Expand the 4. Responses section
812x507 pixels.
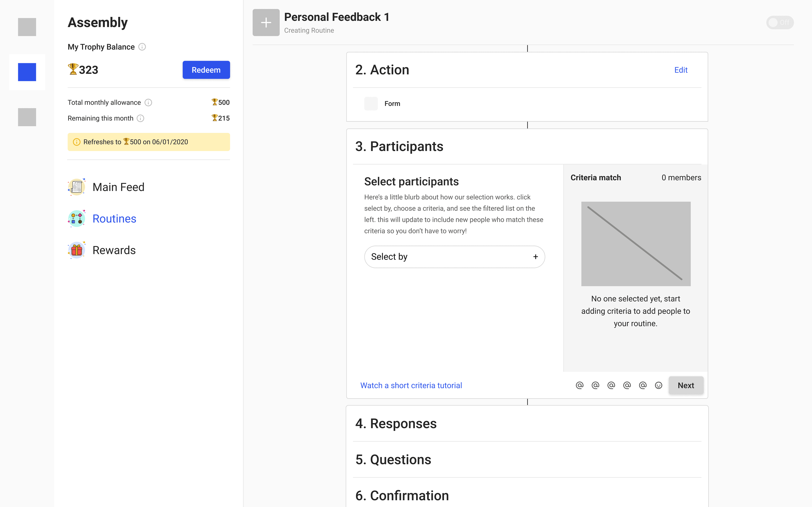(396, 424)
